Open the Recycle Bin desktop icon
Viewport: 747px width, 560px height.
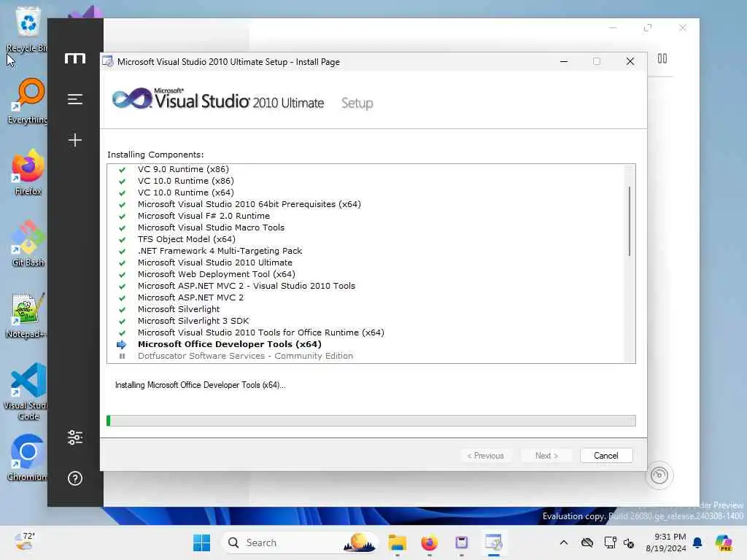tap(28, 29)
